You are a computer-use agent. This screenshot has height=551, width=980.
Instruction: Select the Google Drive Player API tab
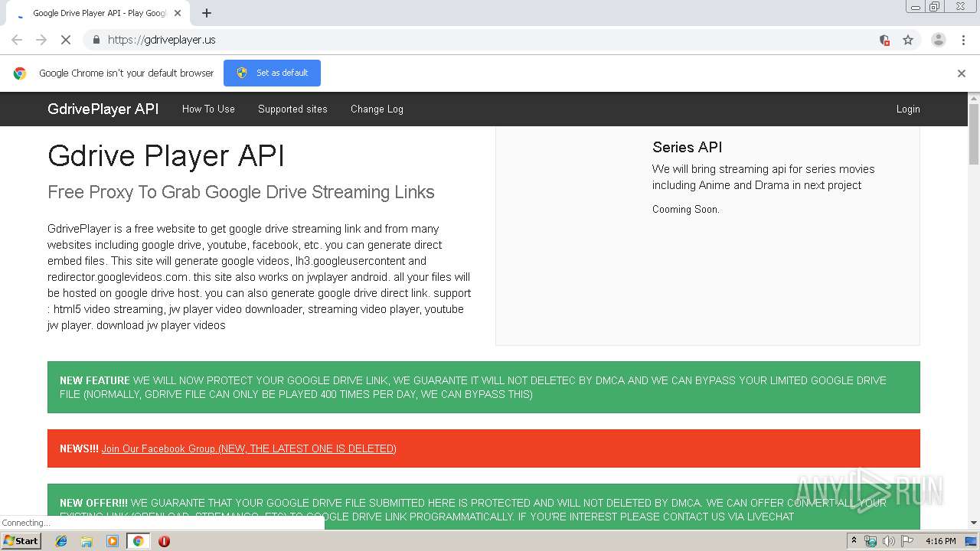coord(97,13)
